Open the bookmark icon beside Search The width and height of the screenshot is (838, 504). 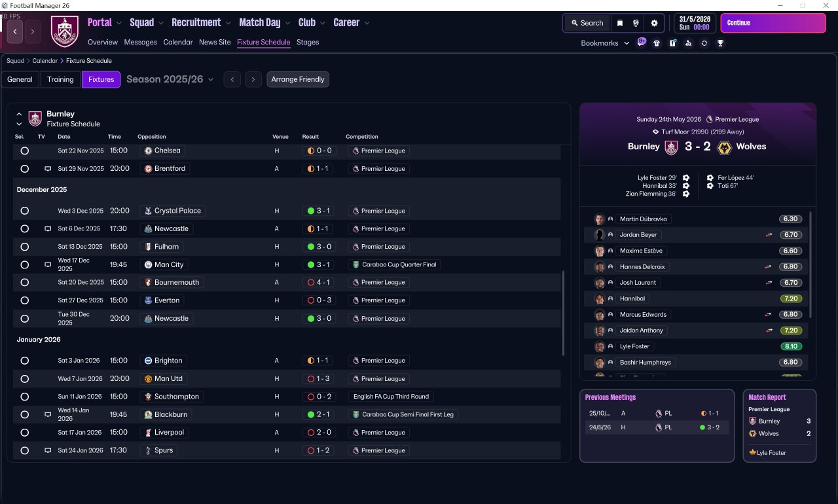(x=620, y=23)
